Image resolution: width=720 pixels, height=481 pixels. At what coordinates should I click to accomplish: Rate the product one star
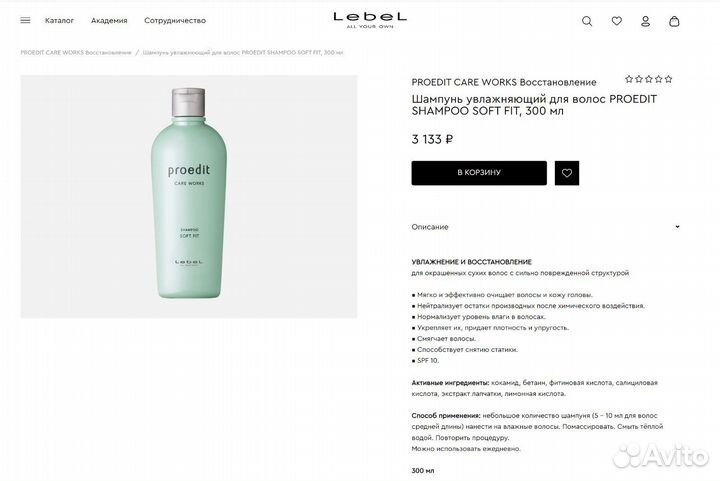(x=629, y=79)
